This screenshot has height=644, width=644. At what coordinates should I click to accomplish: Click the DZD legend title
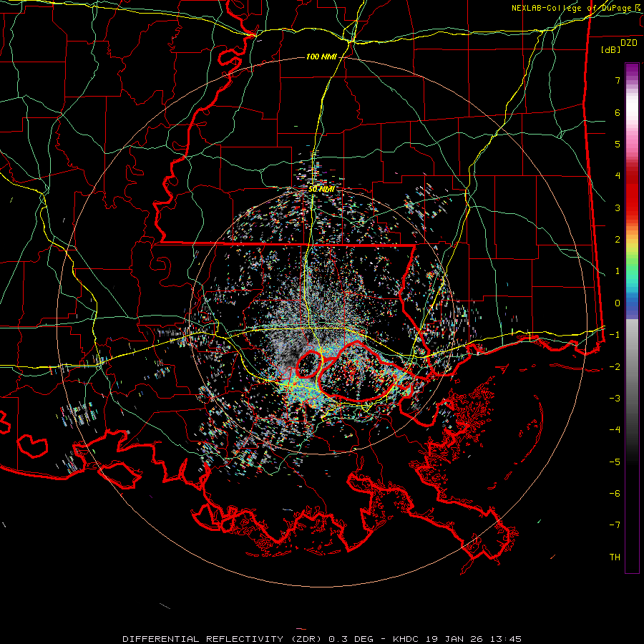click(x=629, y=43)
